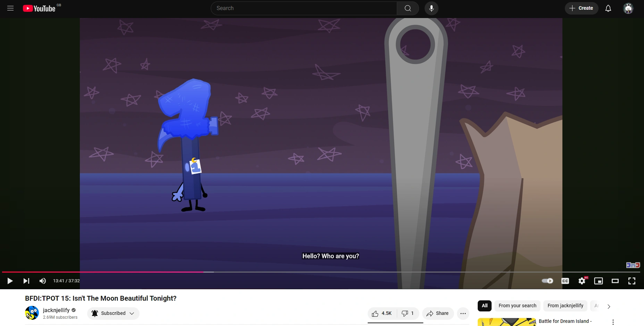Switch to theater mode
This screenshot has width=644, height=326.
pyautogui.click(x=615, y=281)
